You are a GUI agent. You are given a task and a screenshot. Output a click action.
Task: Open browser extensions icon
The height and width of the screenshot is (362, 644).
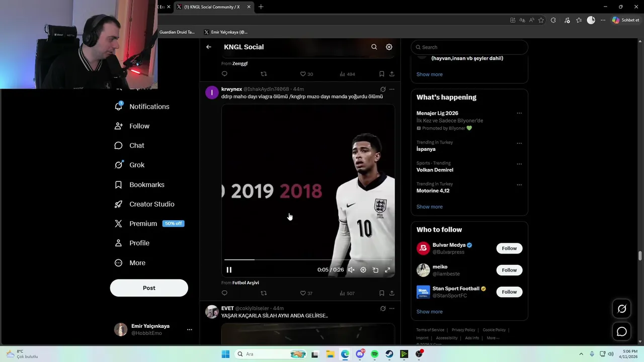tap(553, 20)
